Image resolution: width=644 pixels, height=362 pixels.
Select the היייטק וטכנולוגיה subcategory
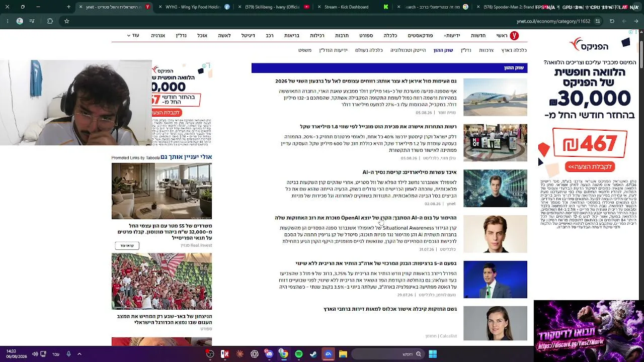point(408,50)
